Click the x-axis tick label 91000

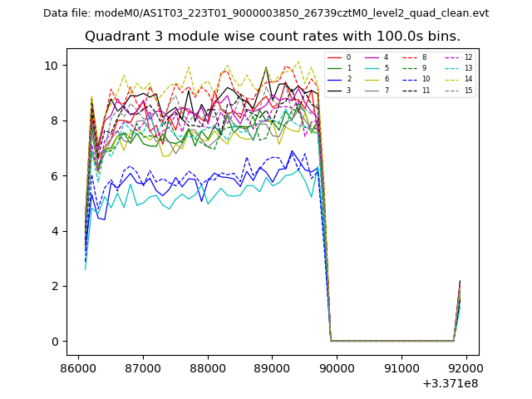(401, 367)
